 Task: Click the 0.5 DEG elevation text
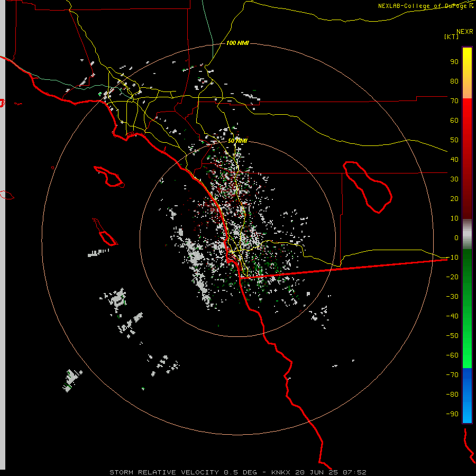pos(240,472)
